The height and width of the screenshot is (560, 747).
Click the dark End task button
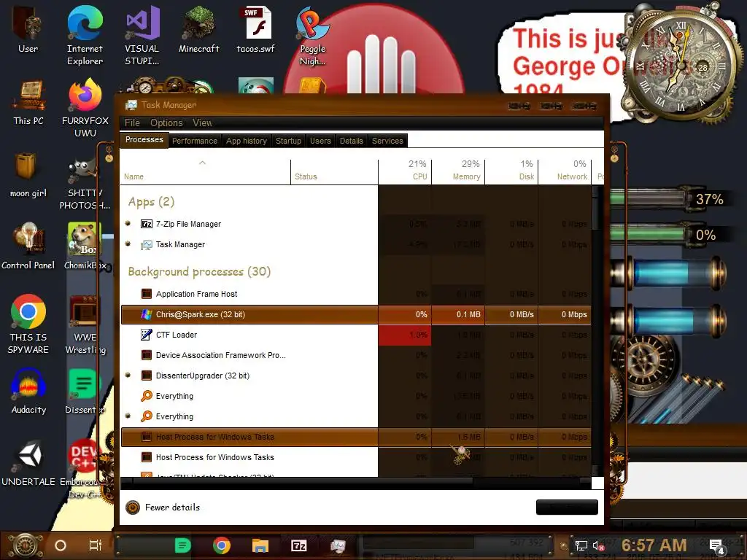567,507
